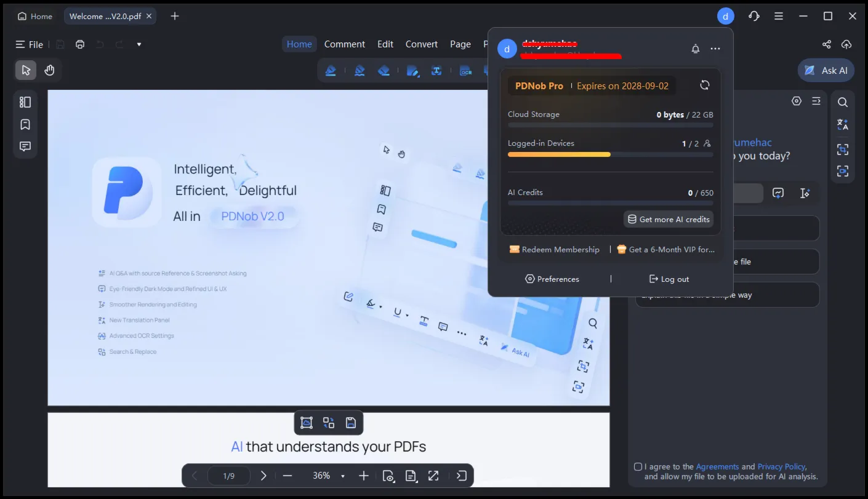Open a new tab with the plus button
Viewport: 868px width, 499px height.
click(x=175, y=16)
